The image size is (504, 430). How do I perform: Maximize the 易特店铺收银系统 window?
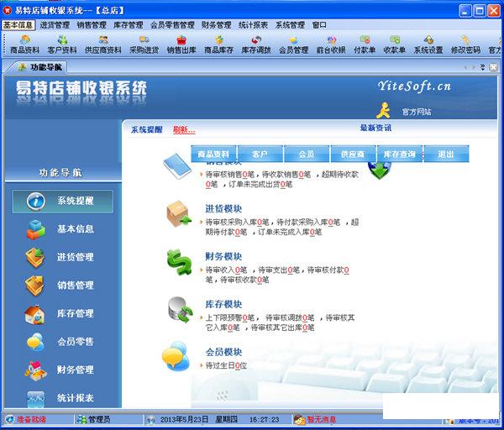tap(480, 11)
